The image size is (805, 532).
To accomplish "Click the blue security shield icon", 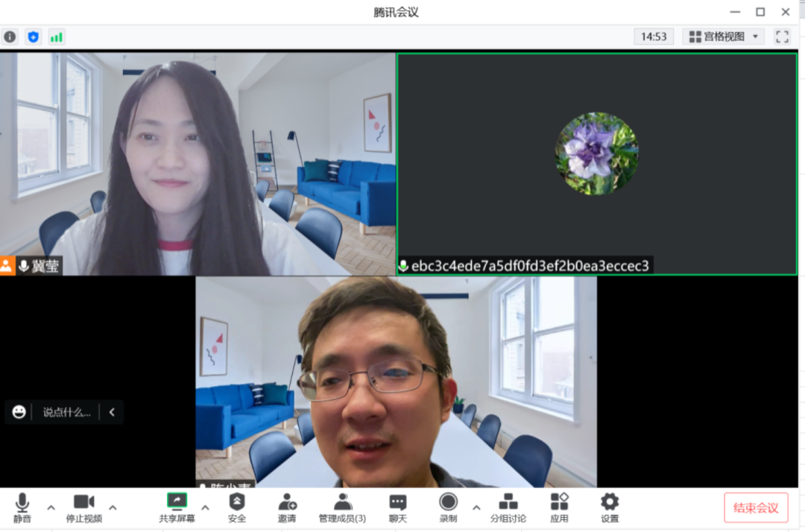I will coord(33,37).
